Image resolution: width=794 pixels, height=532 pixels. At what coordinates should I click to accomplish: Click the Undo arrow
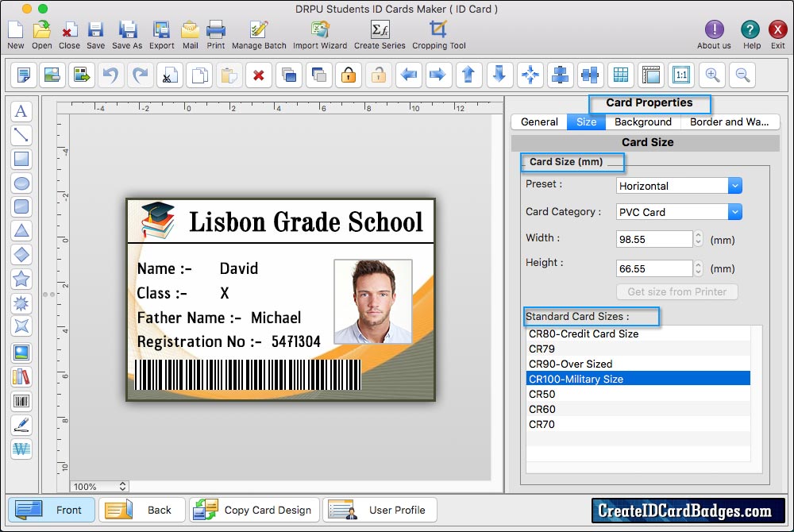(x=110, y=75)
